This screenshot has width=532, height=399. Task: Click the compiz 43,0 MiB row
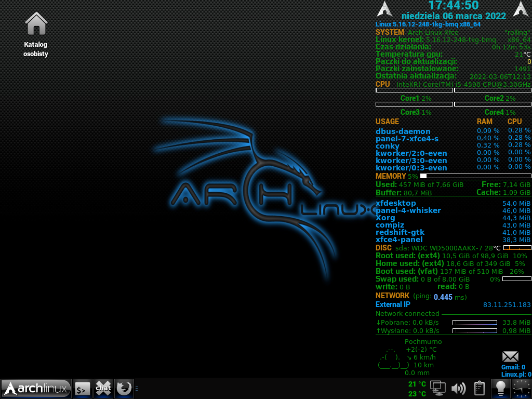coord(453,225)
